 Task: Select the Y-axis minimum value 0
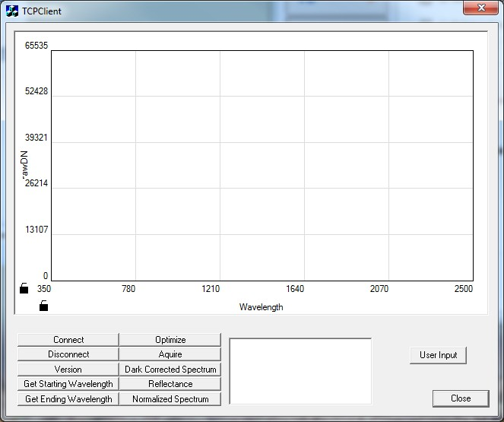pyautogui.click(x=46, y=276)
